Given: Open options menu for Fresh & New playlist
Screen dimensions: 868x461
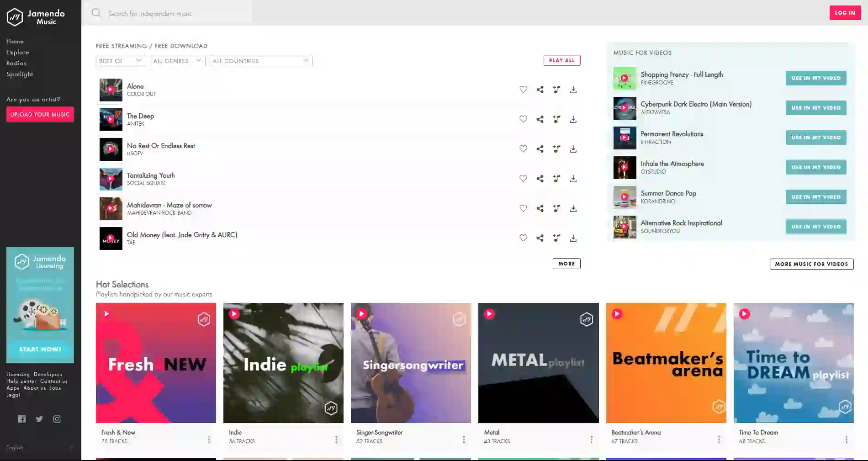Looking at the screenshot, I should (x=209, y=440).
